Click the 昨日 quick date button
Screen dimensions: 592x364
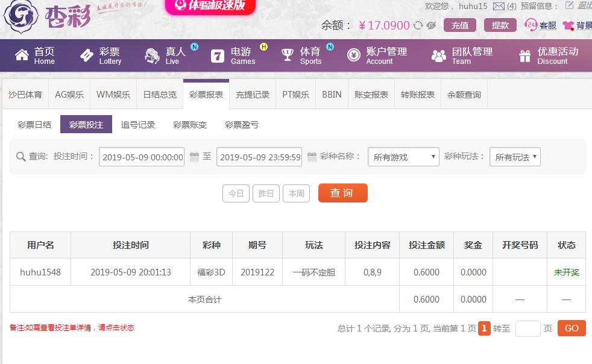tap(266, 193)
